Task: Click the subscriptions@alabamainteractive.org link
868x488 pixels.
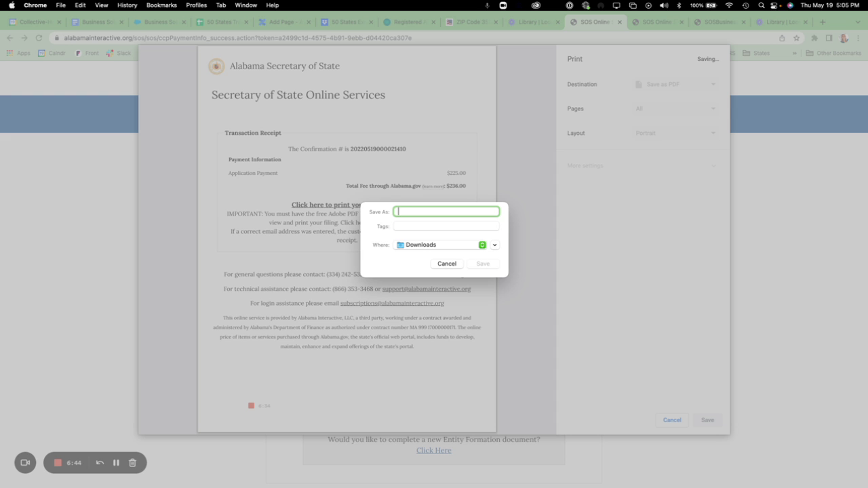Action: (392, 303)
